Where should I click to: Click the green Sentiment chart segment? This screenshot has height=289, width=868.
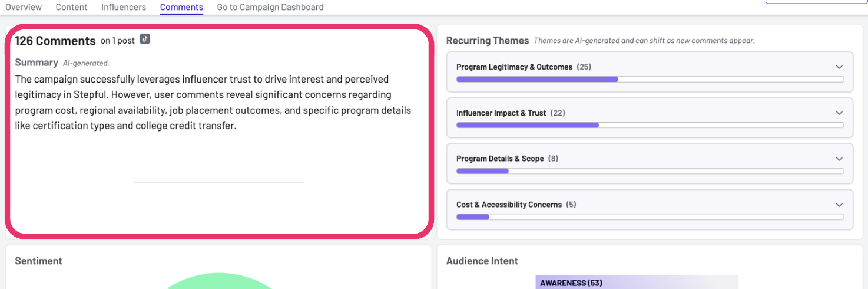coord(218,281)
